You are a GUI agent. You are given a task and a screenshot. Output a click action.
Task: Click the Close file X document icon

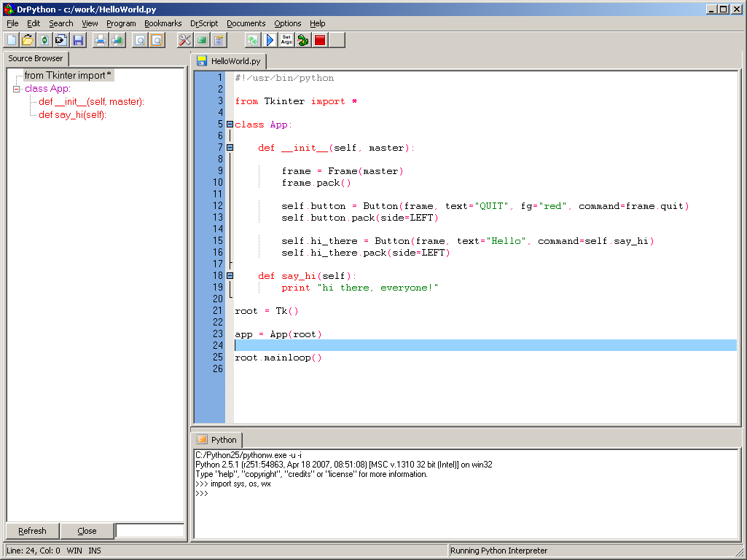coord(61,40)
